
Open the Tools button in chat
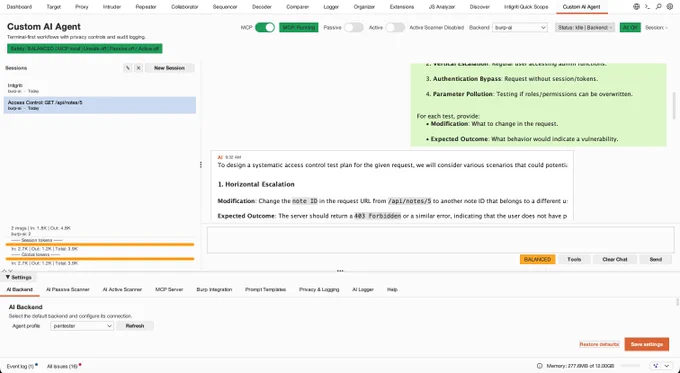pyautogui.click(x=574, y=259)
